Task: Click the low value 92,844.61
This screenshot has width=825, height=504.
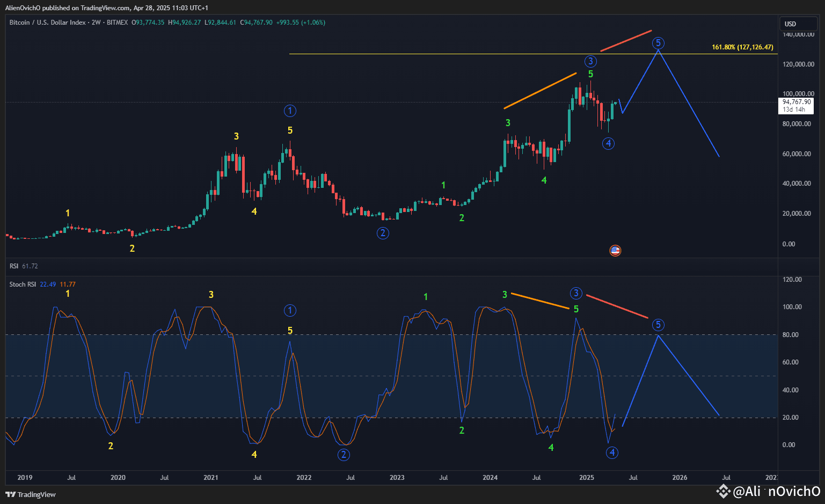Action: pyautogui.click(x=221, y=23)
